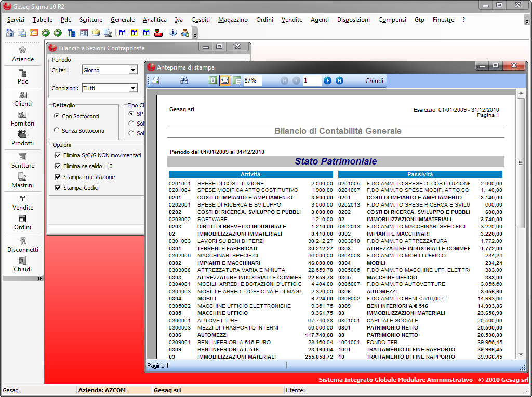Screen dimensions: 532x397
Task: Open Fornitori from the left sidebar
Action: click(x=23, y=119)
